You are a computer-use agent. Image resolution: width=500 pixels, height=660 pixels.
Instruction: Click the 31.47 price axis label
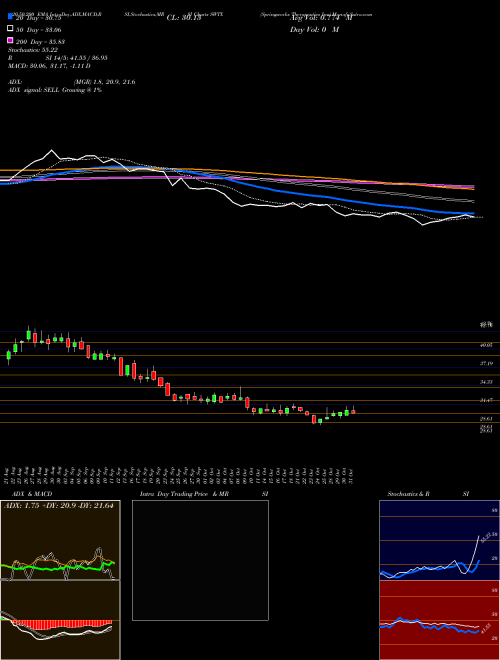pyautogui.click(x=486, y=400)
